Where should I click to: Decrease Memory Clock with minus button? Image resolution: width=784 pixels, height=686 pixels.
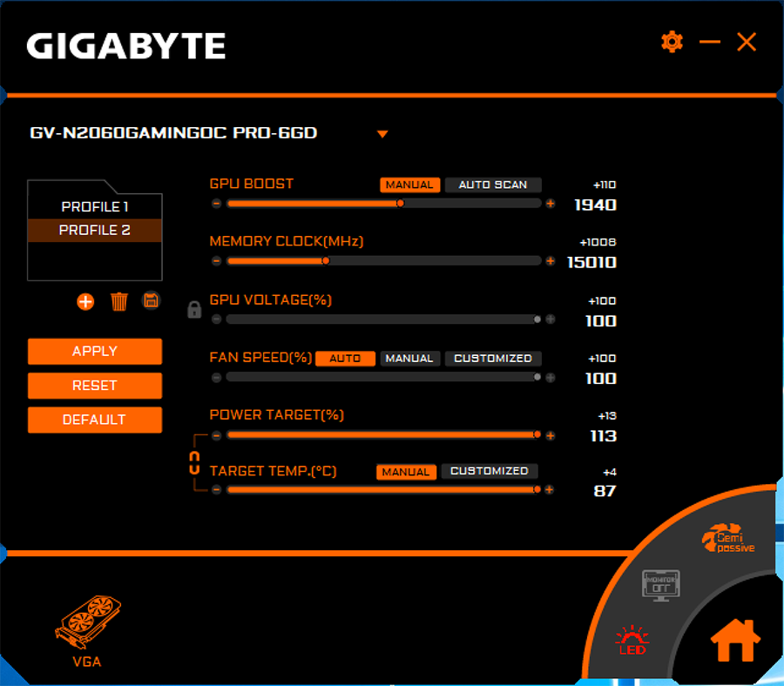tap(216, 261)
